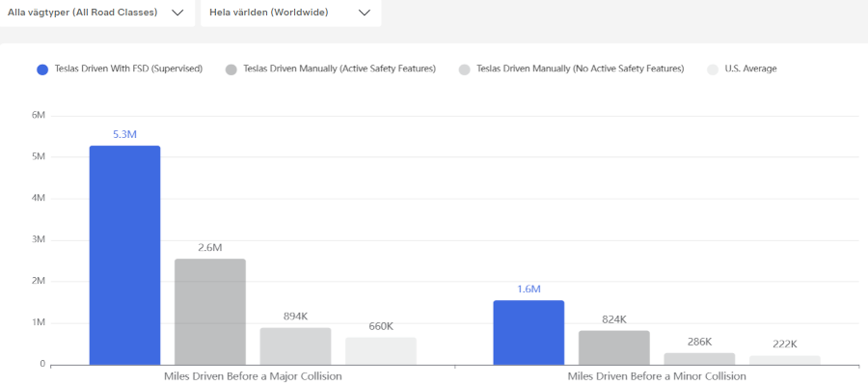Expand the Hela världen (Worldwide) dropdown

click(289, 13)
